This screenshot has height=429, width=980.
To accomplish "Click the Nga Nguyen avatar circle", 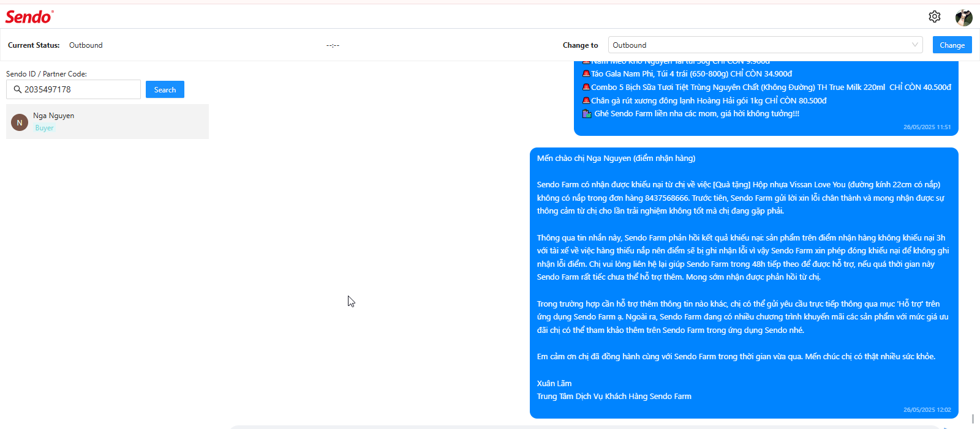I will (x=20, y=122).
